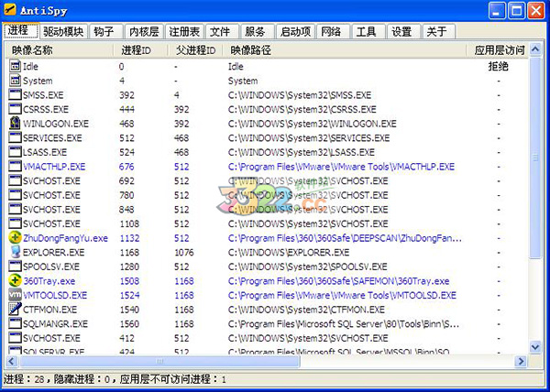Click the WINLOGON.EXE icon

coord(15,124)
